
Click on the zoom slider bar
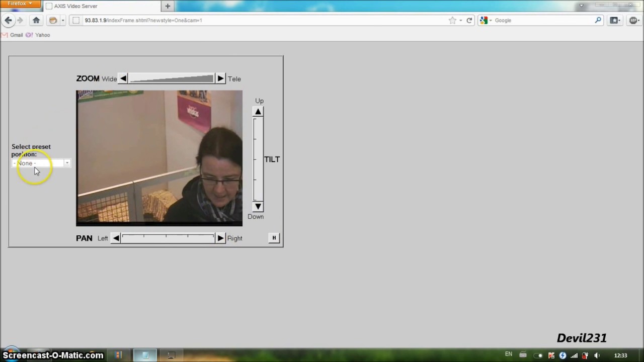coord(172,78)
